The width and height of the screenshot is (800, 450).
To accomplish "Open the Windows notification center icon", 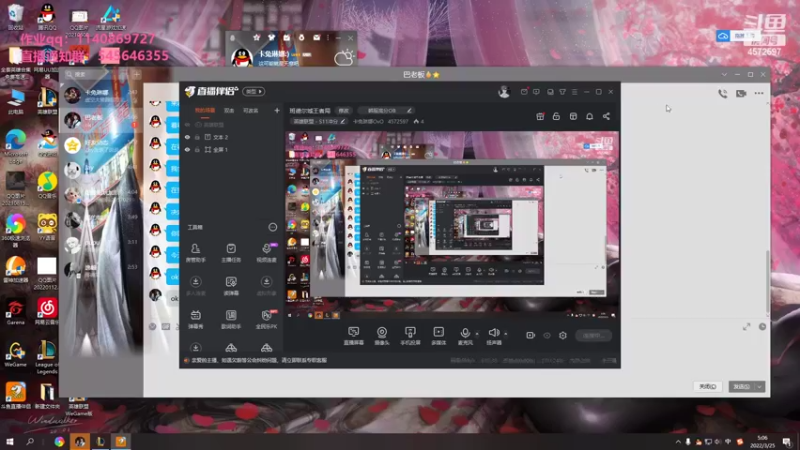I will 787,442.
